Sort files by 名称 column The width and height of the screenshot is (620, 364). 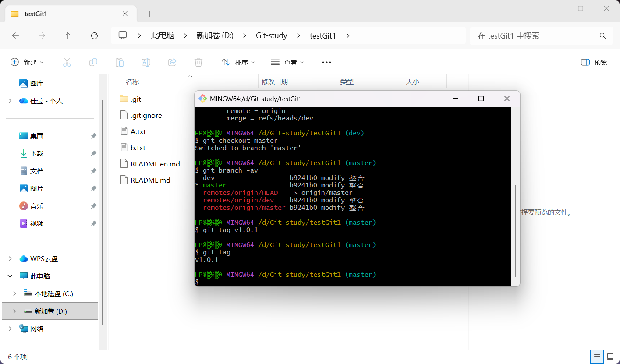[132, 82]
